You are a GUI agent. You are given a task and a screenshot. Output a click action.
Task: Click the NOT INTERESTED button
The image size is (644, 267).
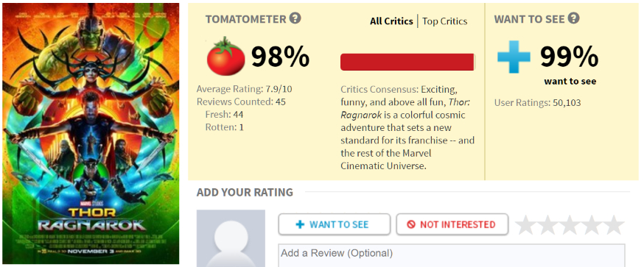(x=452, y=224)
